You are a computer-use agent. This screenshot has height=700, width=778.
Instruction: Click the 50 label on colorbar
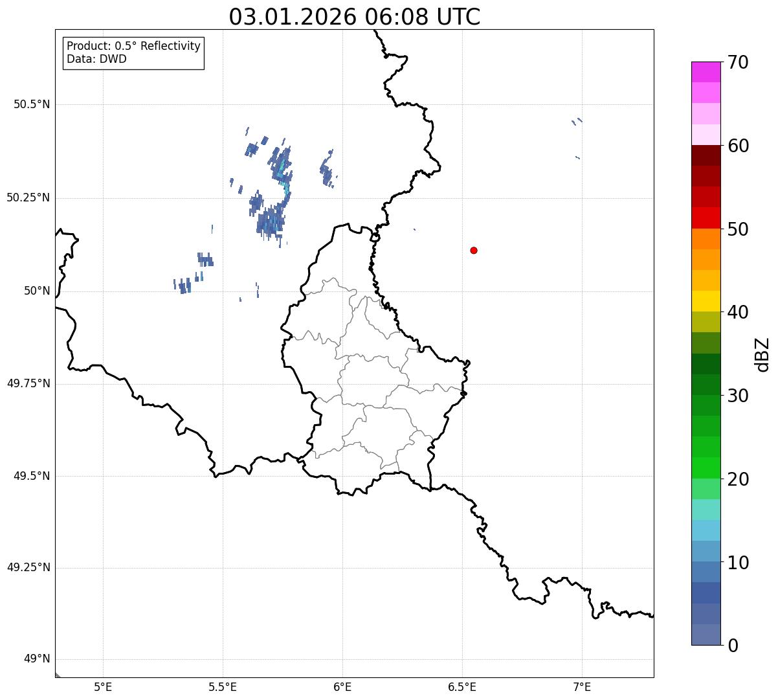(738, 230)
